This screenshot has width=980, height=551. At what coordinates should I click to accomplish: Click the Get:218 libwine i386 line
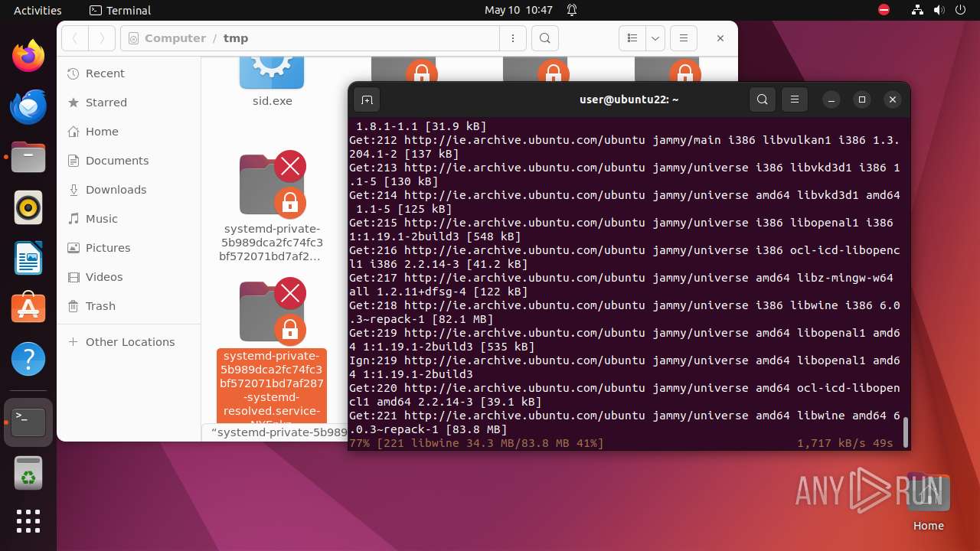pyautogui.click(x=625, y=312)
